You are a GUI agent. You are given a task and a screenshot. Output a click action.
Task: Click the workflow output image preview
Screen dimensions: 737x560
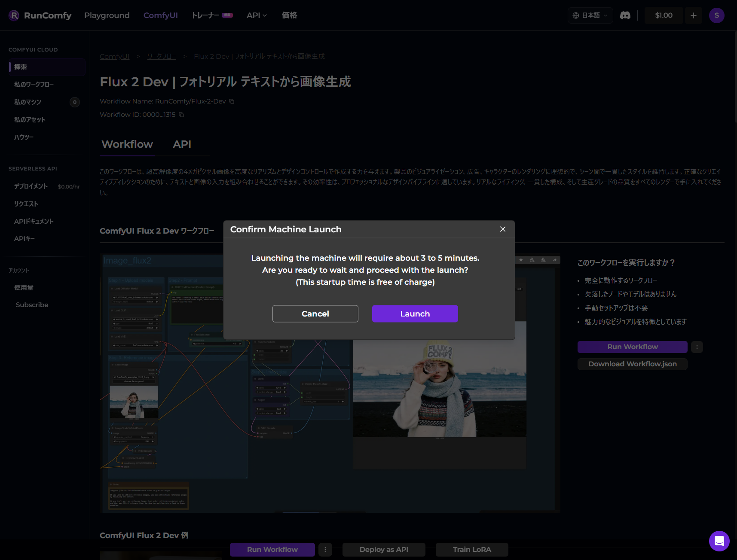pos(439,387)
